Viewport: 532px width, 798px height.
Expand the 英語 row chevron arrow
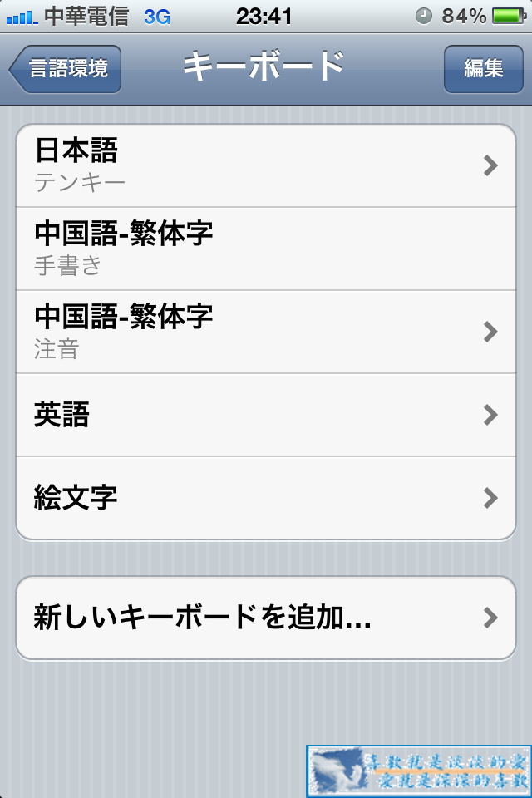click(x=490, y=415)
